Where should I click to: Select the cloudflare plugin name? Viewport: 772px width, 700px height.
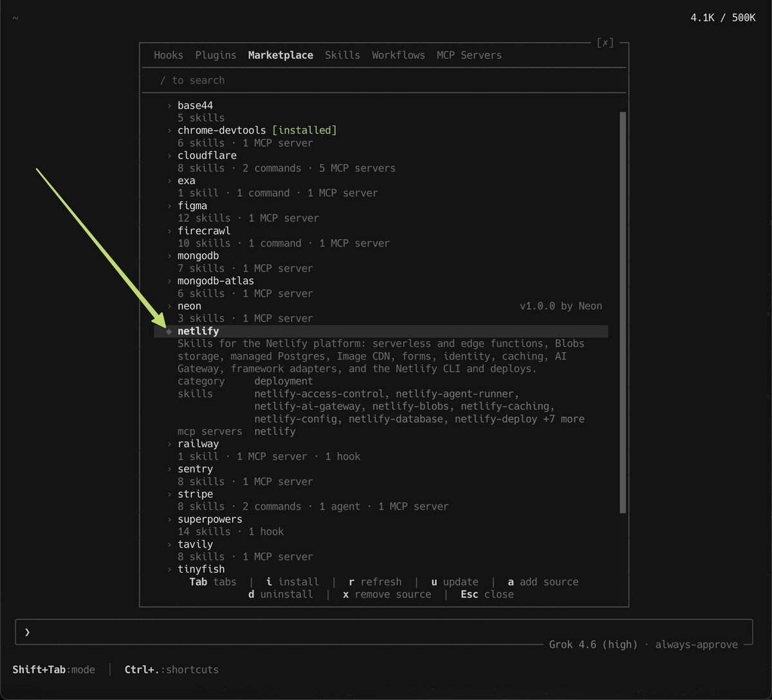pyautogui.click(x=207, y=156)
